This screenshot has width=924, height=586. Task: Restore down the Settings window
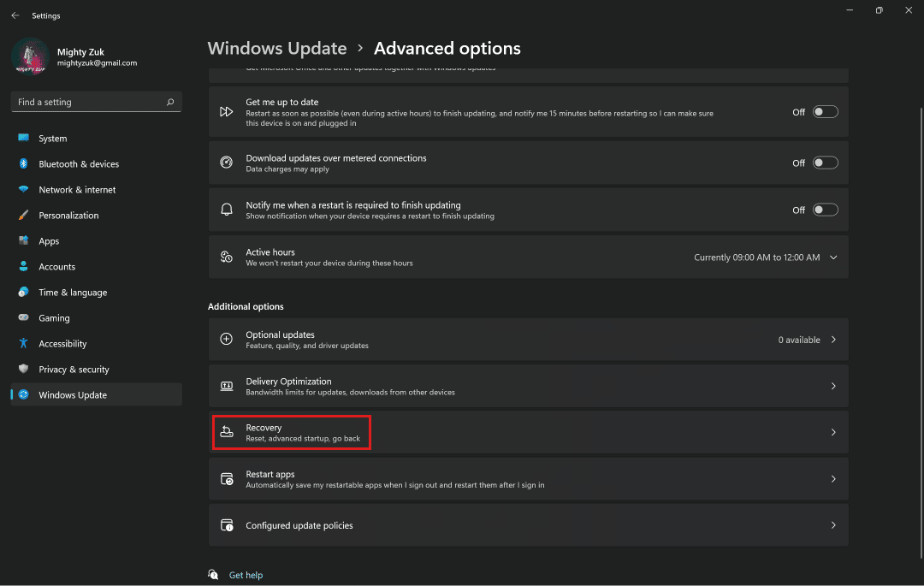pyautogui.click(x=880, y=10)
